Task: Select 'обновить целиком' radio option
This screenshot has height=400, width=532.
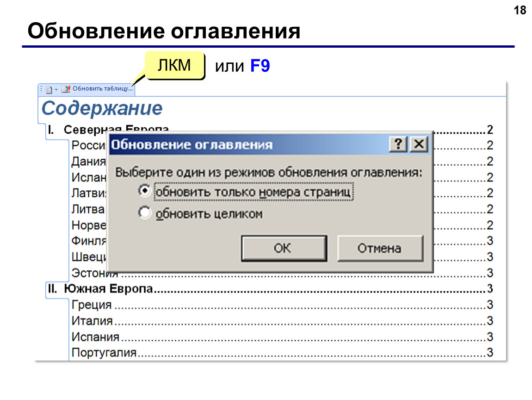Action: (x=144, y=213)
